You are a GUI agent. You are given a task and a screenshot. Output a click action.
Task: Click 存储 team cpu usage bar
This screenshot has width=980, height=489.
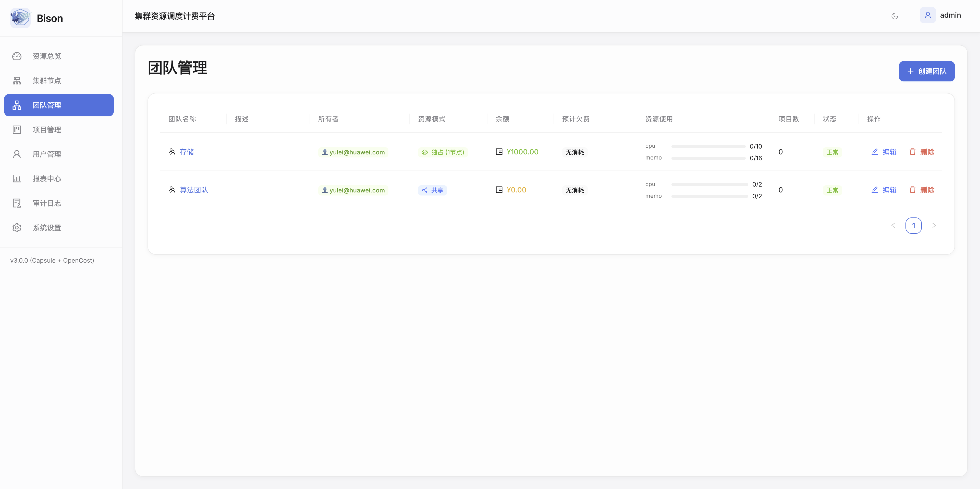point(708,146)
